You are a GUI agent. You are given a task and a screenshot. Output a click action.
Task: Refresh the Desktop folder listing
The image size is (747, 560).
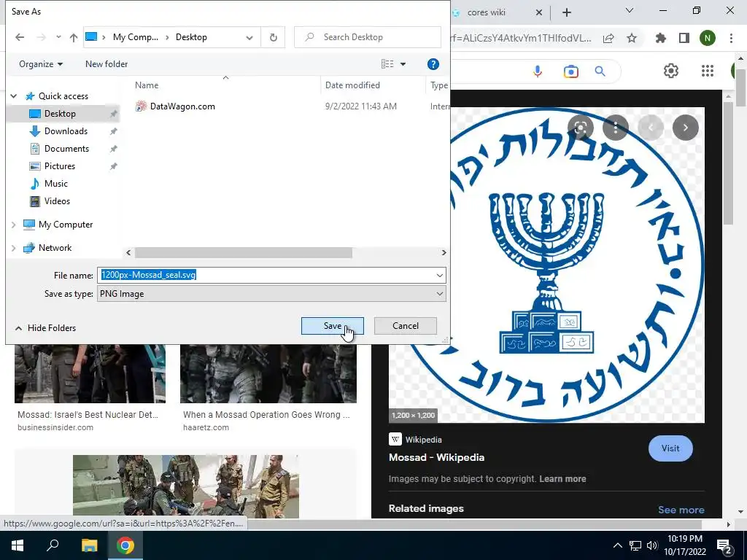(x=273, y=37)
